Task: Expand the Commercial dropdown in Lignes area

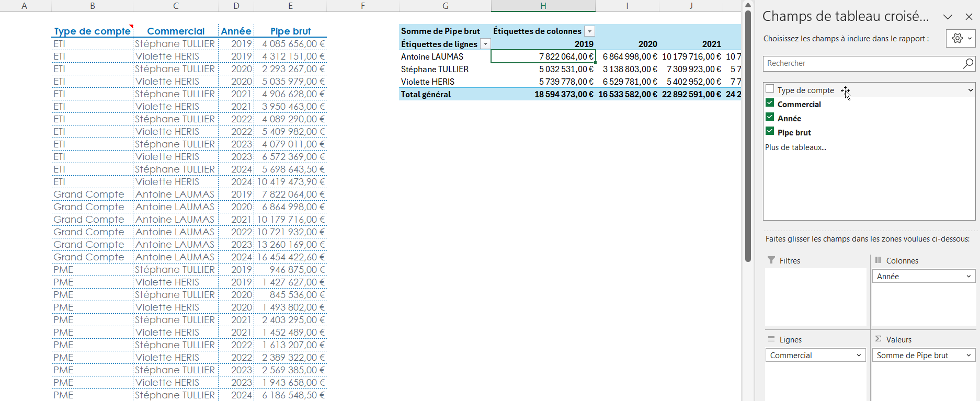Action: coord(859,356)
